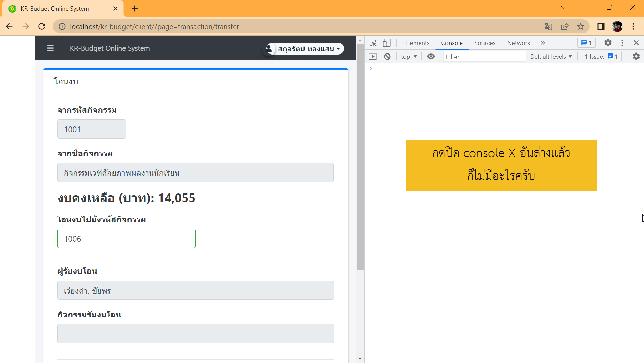Open the hamburger sidebar menu
644x363 pixels.
click(x=50, y=48)
